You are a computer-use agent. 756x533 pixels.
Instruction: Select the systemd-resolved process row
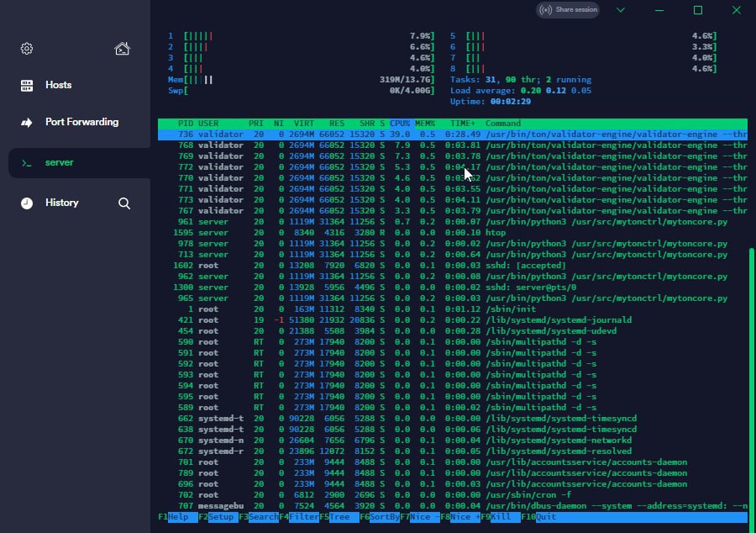click(453, 451)
